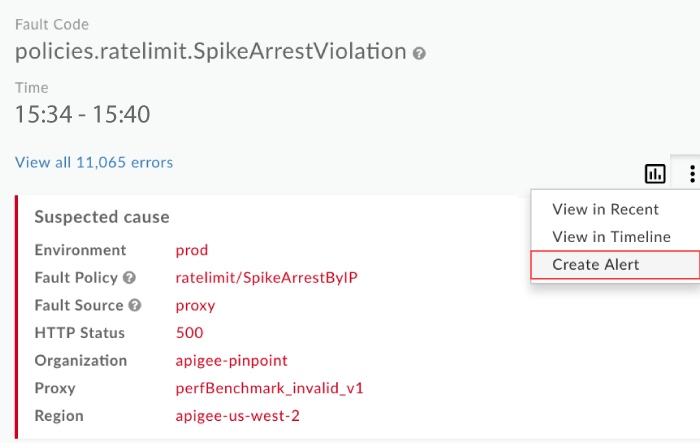Select View in Timeline menu option

pyautogui.click(x=611, y=237)
